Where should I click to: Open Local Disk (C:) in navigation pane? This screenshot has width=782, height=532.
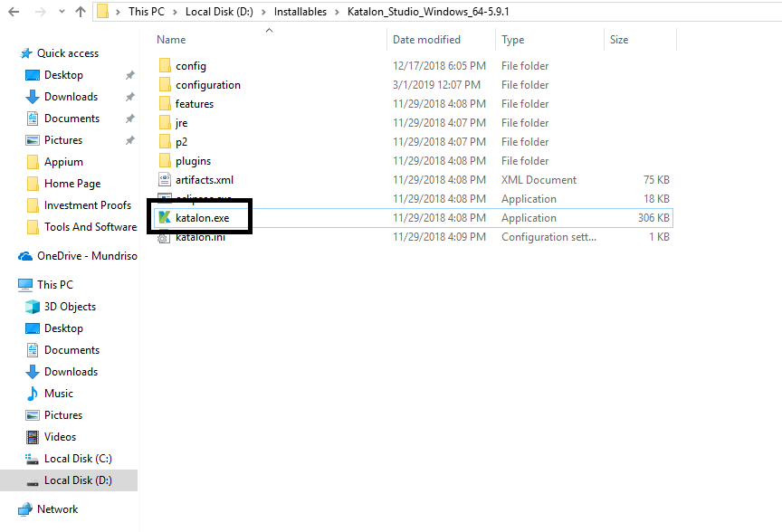click(x=78, y=459)
